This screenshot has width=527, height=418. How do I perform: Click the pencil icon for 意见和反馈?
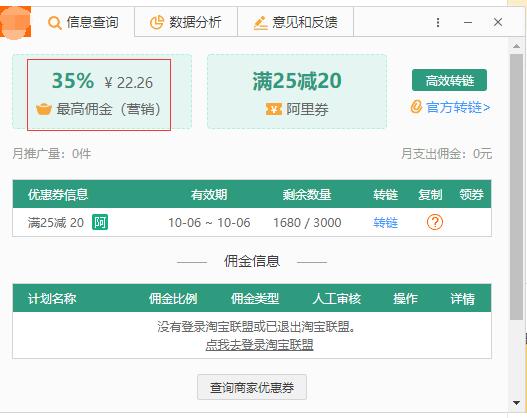pyautogui.click(x=260, y=23)
